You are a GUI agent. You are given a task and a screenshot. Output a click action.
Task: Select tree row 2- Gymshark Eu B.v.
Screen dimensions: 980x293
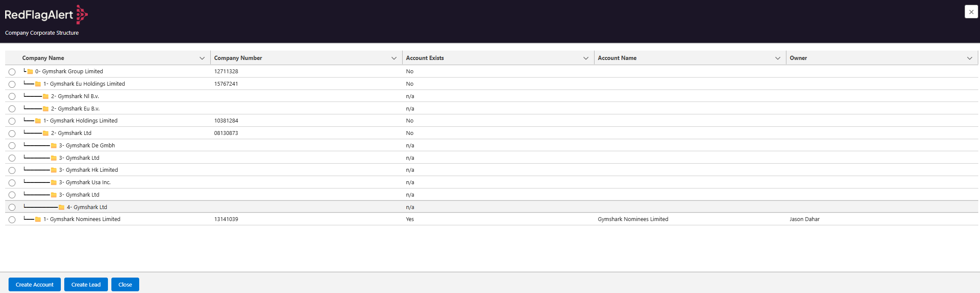pyautogui.click(x=492, y=108)
